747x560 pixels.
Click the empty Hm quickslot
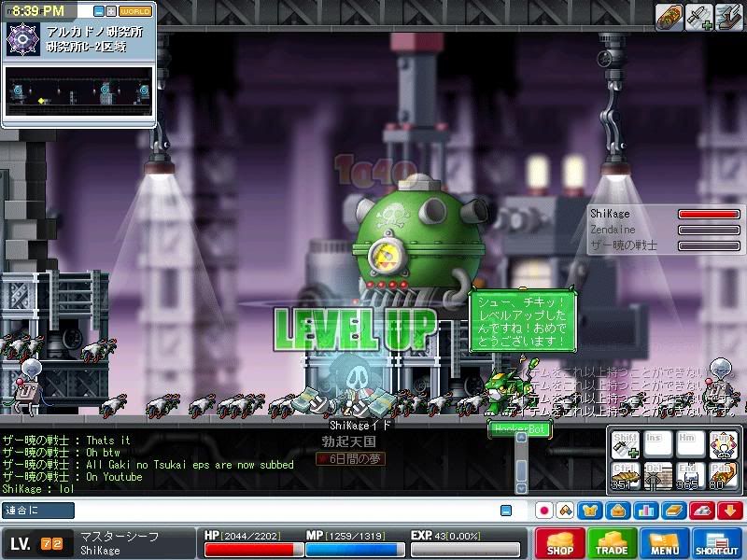tap(690, 445)
